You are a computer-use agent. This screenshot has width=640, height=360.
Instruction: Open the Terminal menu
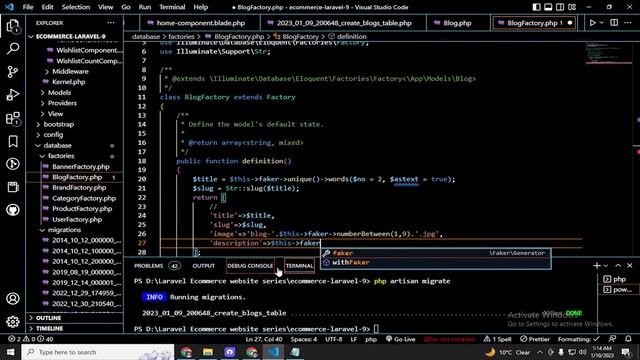(x=172, y=7)
